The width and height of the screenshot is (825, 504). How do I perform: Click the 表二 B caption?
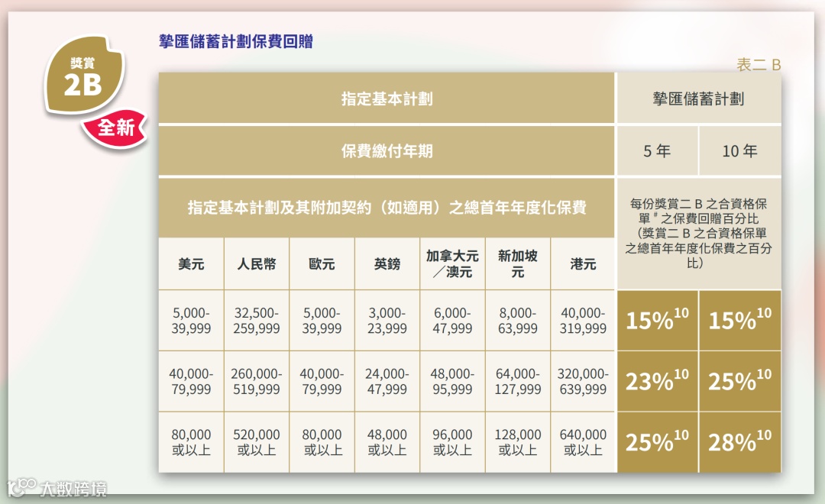click(759, 65)
